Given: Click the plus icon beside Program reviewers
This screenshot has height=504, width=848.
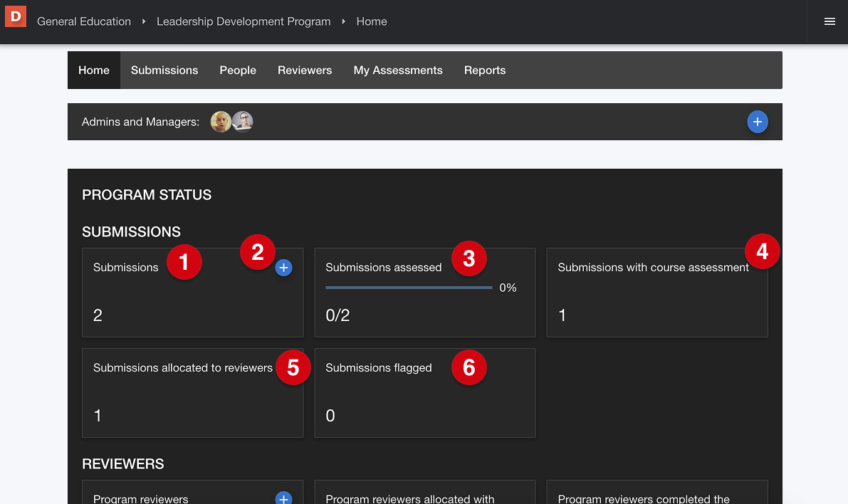Looking at the screenshot, I should tap(283, 498).
